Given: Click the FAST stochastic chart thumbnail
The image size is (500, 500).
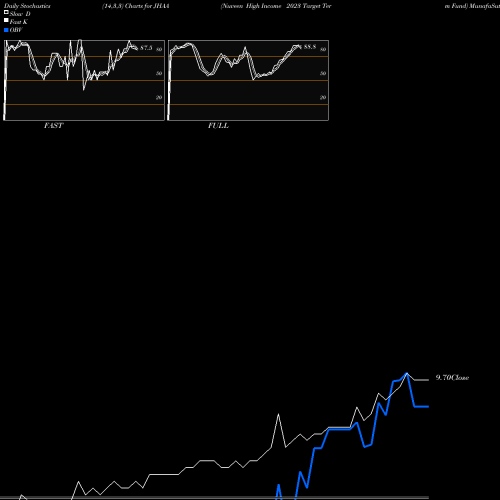Looking at the screenshot, I should [84, 80].
